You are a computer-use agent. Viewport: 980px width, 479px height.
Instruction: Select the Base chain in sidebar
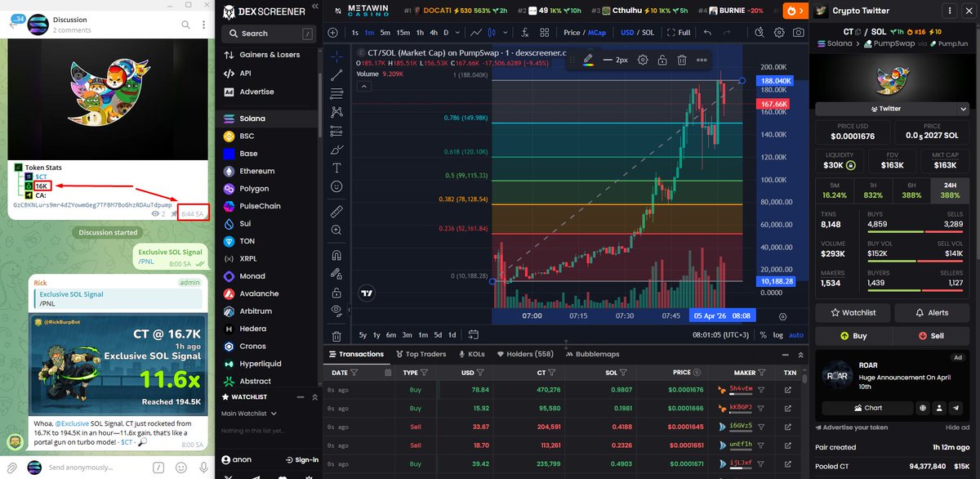click(x=248, y=154)
